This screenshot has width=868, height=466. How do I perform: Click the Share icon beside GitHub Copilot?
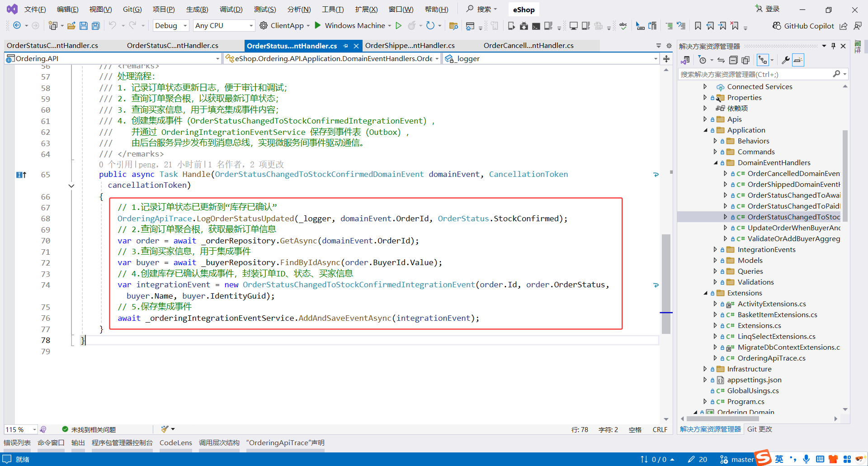843,26
